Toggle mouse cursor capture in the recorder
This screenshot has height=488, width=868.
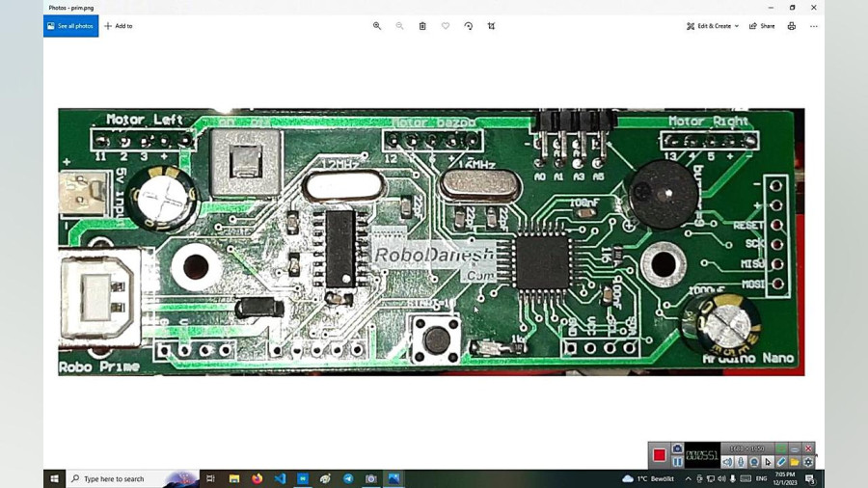coord(768,461)
